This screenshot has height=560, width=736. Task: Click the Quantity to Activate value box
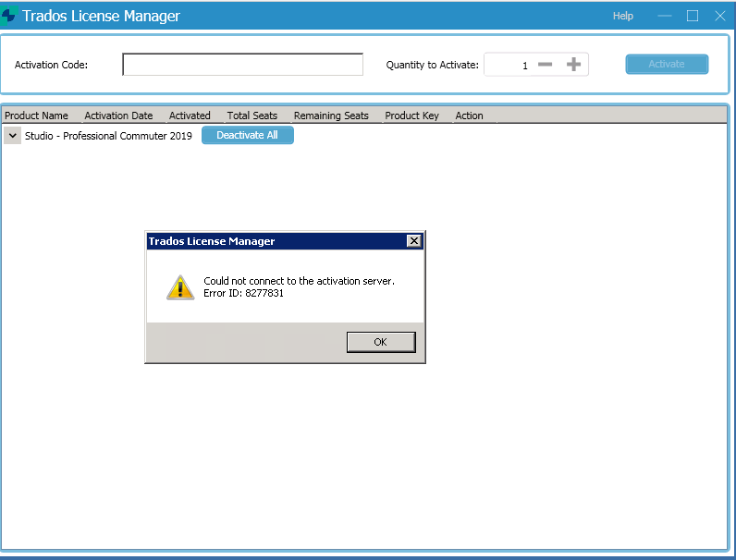pyautogui.click(x=509, y=65)
